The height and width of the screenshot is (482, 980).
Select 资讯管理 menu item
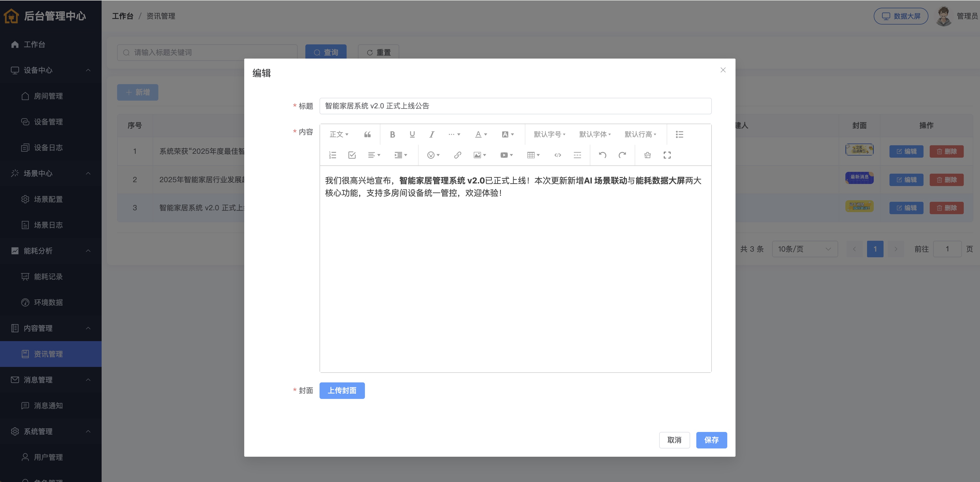(51, 354)
